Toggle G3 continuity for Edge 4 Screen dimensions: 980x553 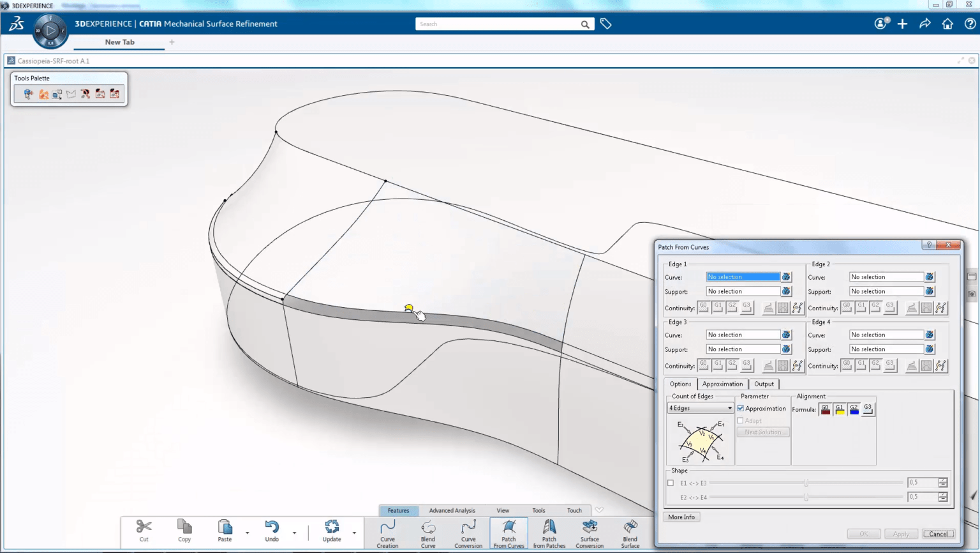click(889, 366)
